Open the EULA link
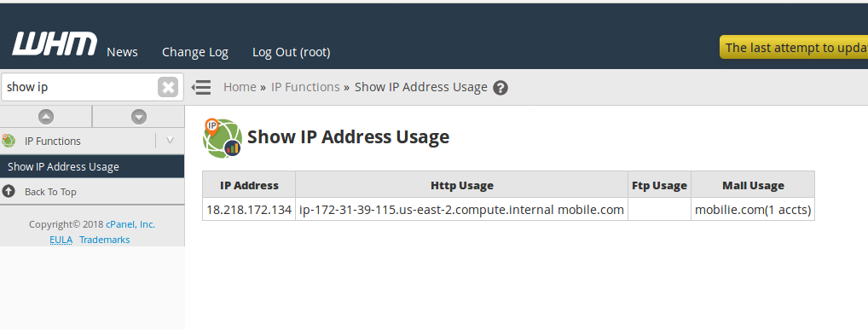This screenshot has height=330, width=868. 61,240
